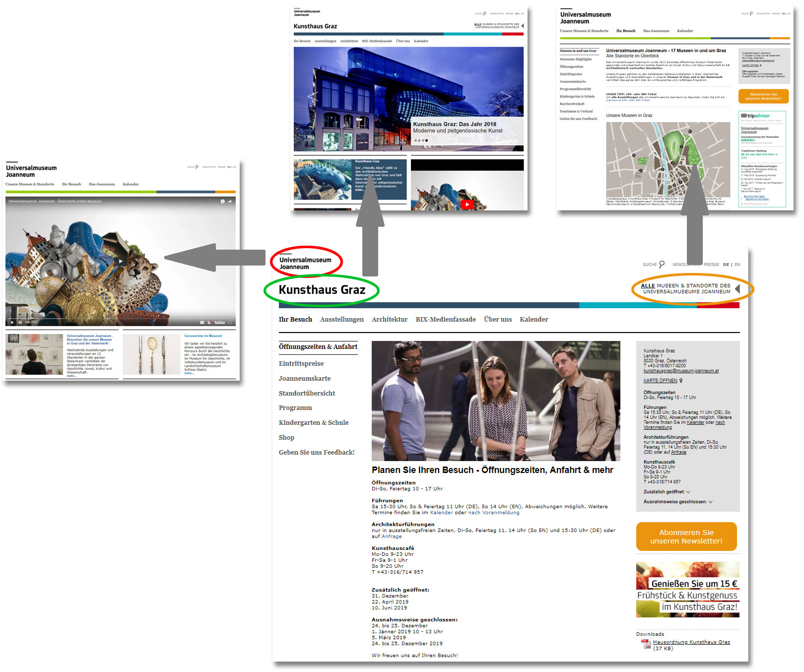The width and height of the screenshot is (804, 672).
Task: Open the PDF icon for Hausordnung download
Action: (646, 644)
